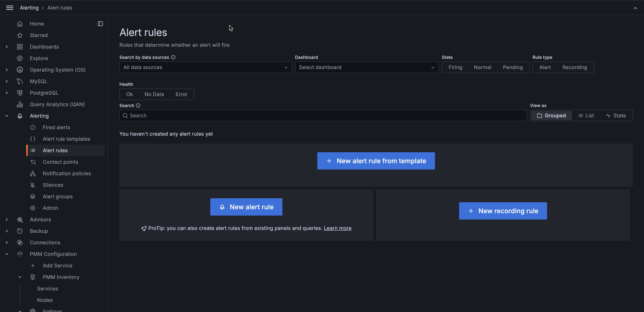Click the Query Analytics bar chart icon
Image resolution: width=644 pixels, height=312 pixels.
click(x=20, y=104)
